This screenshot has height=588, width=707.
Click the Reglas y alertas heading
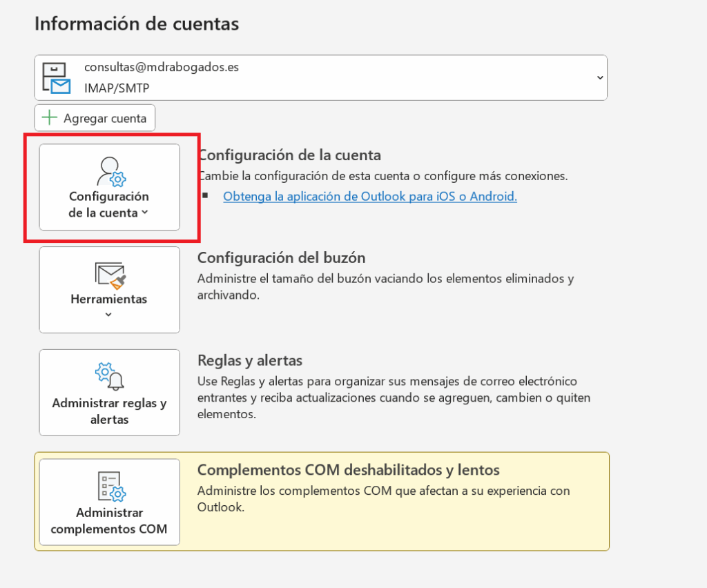[x=250, y=360]
